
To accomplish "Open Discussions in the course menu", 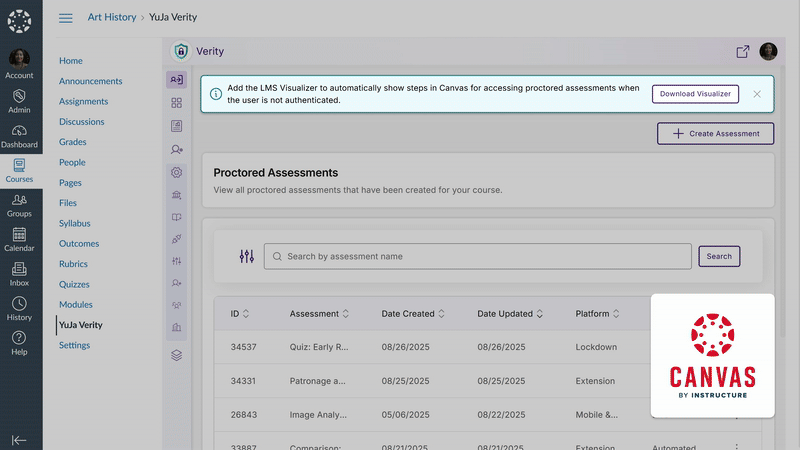I will pyautogui.click(x=82, y=122).
